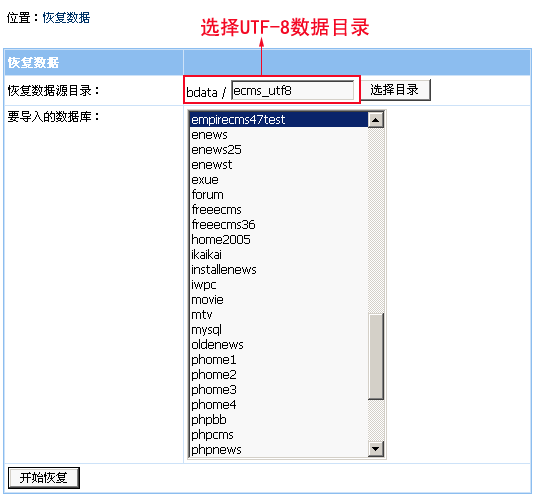537x503 pixels.
Task: Choose installenews from the list
Action: [x=279, y=270]
